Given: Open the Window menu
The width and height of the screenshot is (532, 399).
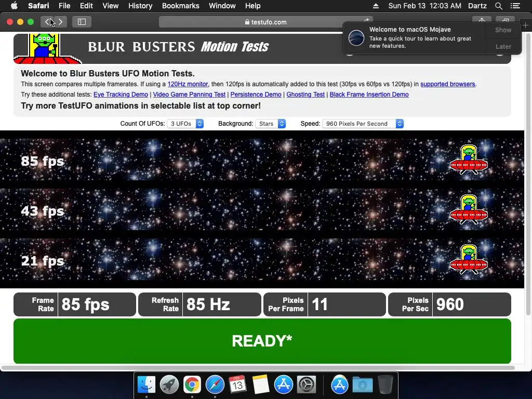Looking at the screenshot, I should 222,6.
